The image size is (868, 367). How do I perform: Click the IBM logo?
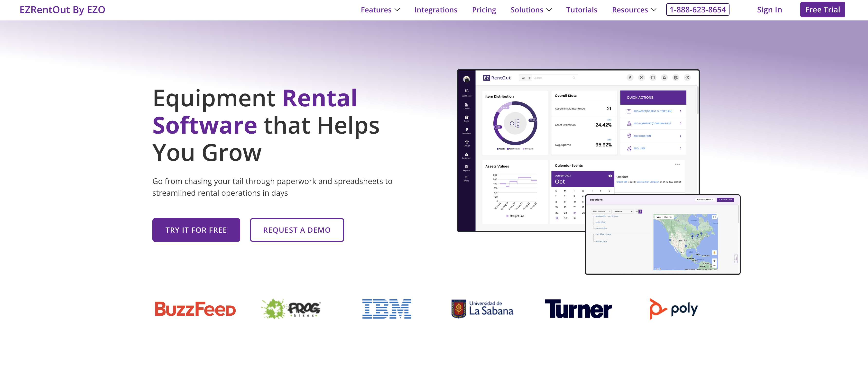click(x=387, y=309)
